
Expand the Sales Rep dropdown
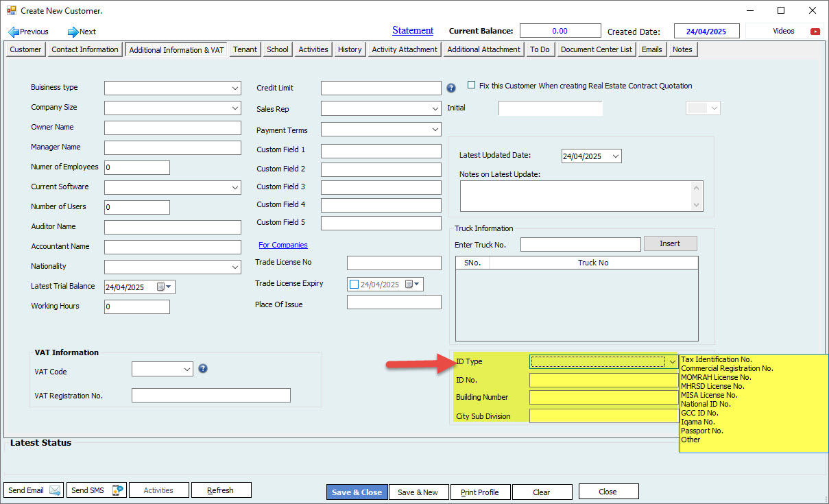[x=435, y=109]
